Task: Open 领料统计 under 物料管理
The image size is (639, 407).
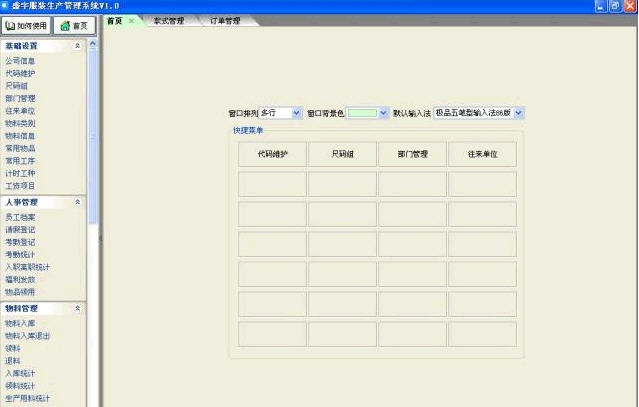Action: [20, 386]
